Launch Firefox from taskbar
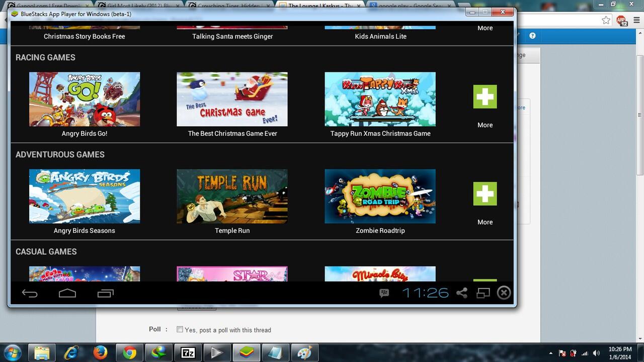Screen dimensions: 644x362 100,353
